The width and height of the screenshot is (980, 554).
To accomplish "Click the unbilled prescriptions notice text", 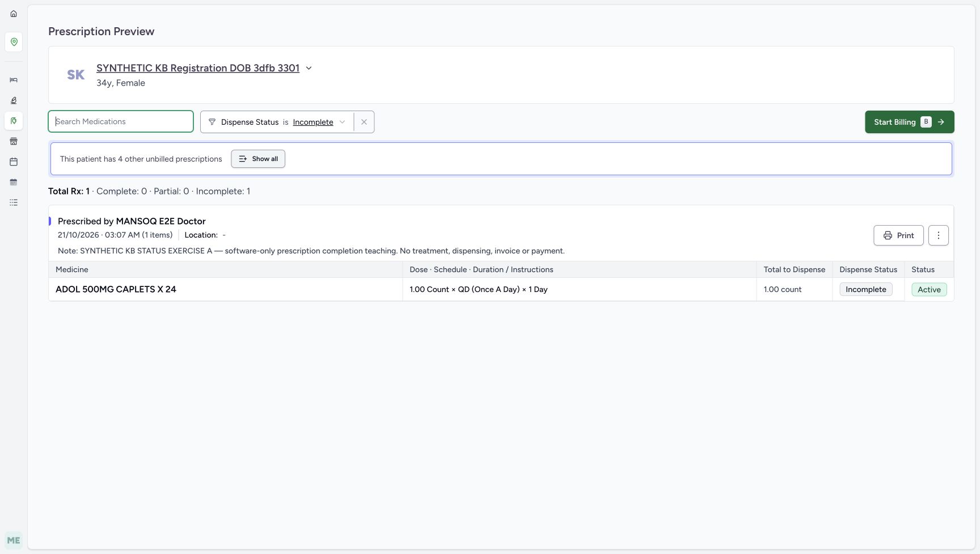I will (x=141, y=159).
